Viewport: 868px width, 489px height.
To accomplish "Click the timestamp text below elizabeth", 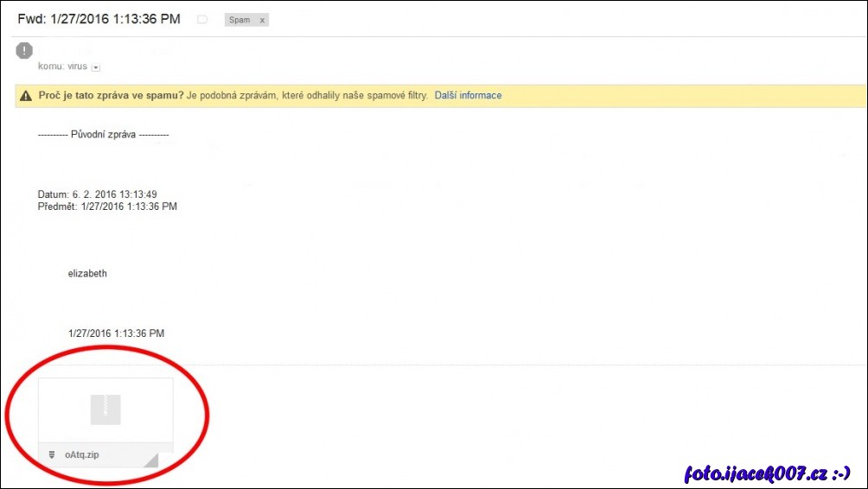I will pyautogui.click(x=116, y=333).
